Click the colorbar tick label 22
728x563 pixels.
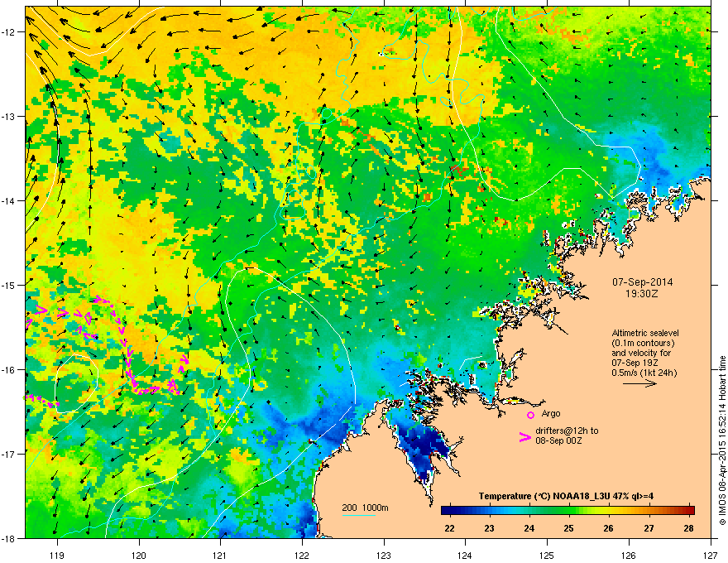click(x=449, y=528)
